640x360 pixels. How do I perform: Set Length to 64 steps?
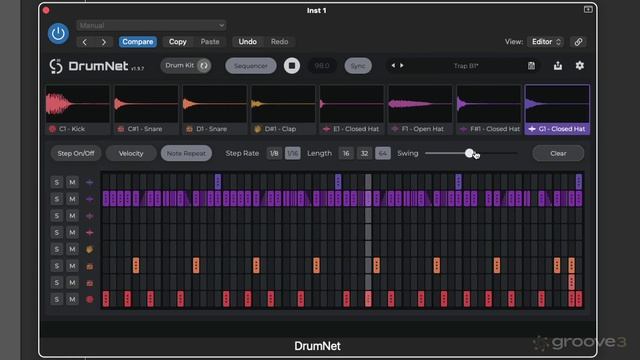tap(382, 153)
